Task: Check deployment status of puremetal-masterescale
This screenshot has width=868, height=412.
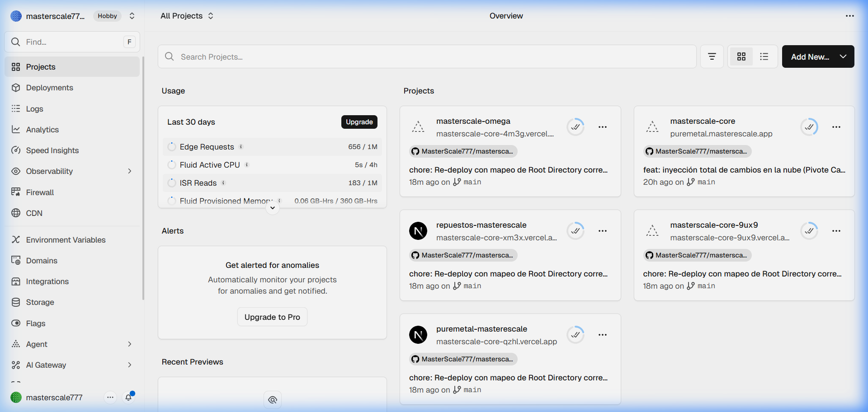Action: coord(576,335)
